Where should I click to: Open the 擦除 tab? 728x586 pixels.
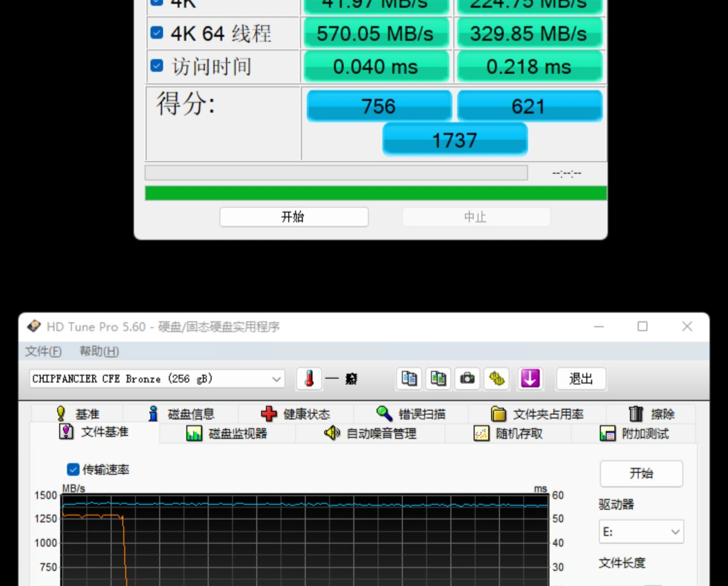(651, 414)
